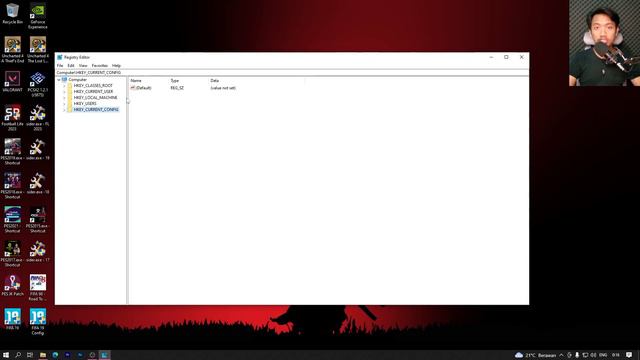Image resolution: width=640 pixels, height=360 pixels.
Task: Select the PES2015.exe Shortcut icon
Action: 38,220
